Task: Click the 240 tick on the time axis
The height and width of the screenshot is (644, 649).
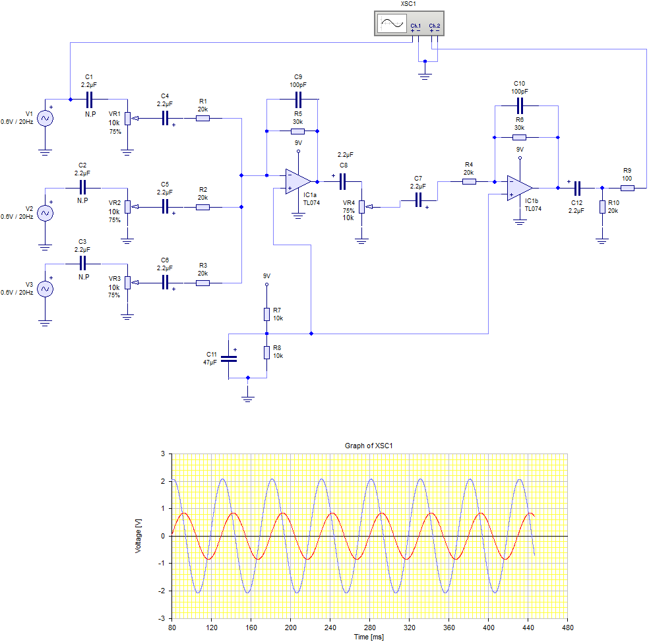Action: (x=330, y=628)
